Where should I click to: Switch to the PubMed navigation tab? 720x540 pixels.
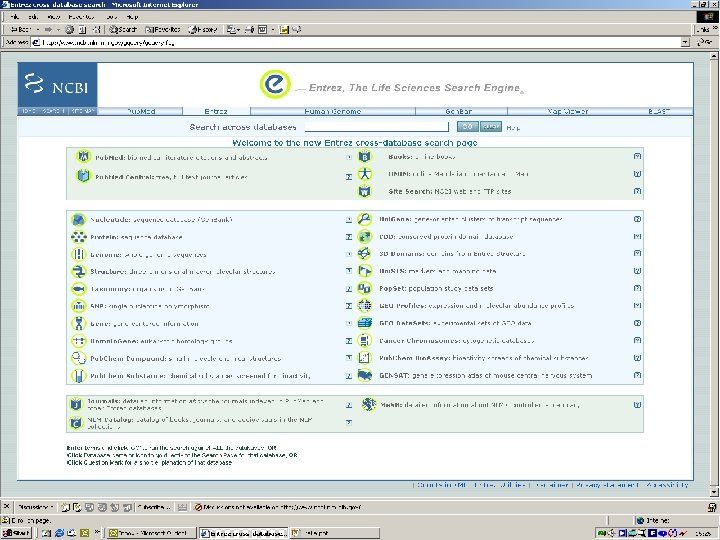click(x=141, y=111)
